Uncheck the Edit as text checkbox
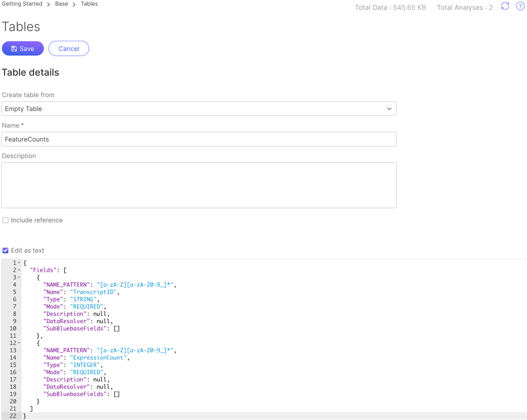Screen dimensions: 527x420 (5, 251)
